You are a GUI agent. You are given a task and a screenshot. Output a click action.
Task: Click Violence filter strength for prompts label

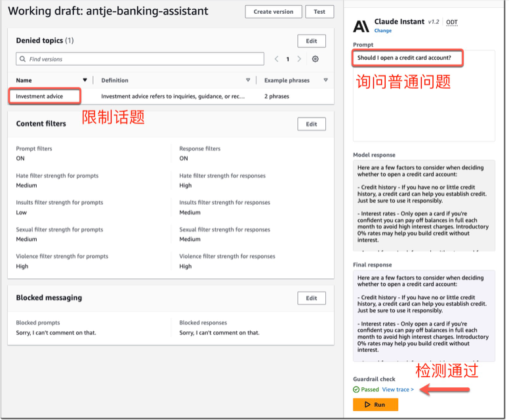pyautogui.click(x=62, y=257)
